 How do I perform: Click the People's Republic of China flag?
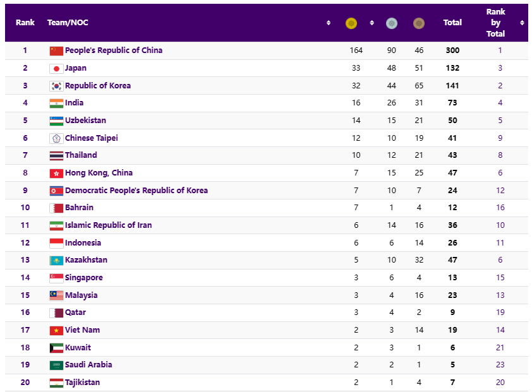[56, 50]
